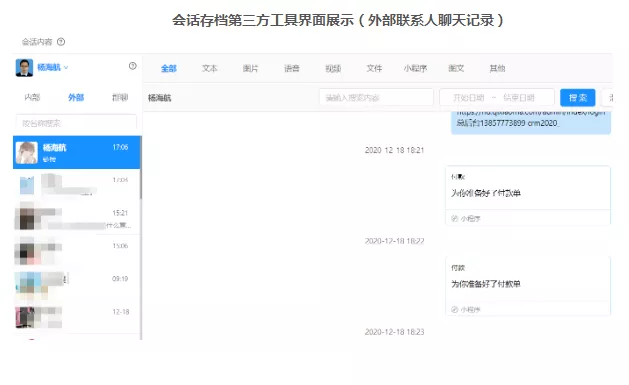629x385 pixels.
Task: Select the 图片 message filter tab
Action: (x=250, y=69)
